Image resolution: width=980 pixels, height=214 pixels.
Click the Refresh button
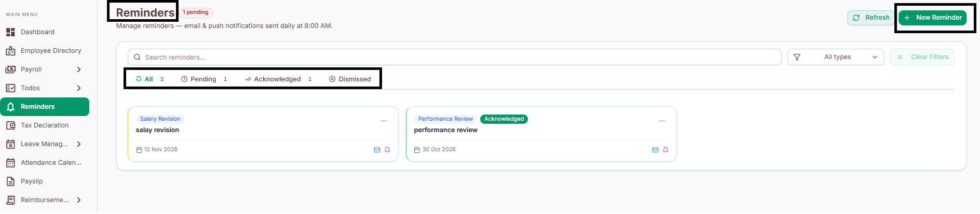point(871,18)
